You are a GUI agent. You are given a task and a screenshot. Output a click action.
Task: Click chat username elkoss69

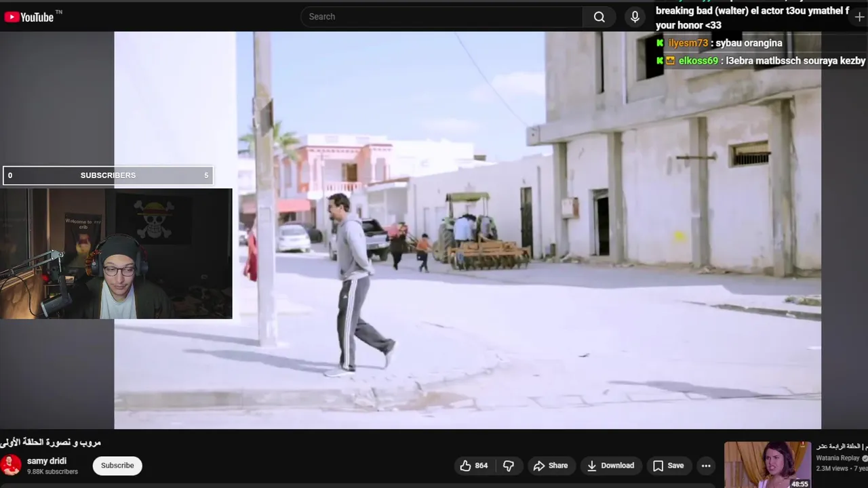click(698, 60)
